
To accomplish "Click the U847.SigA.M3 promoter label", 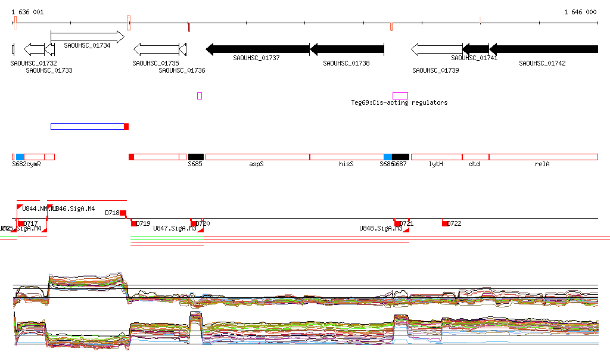I will pos(175,228).
